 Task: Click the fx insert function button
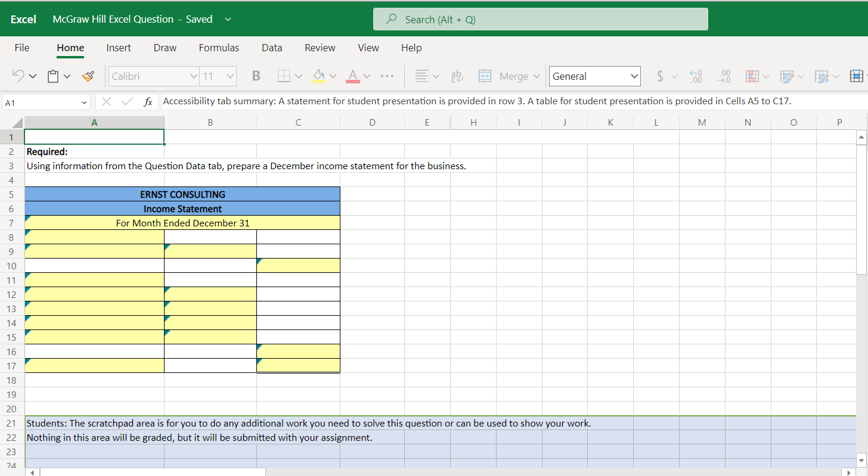[148, 101]
